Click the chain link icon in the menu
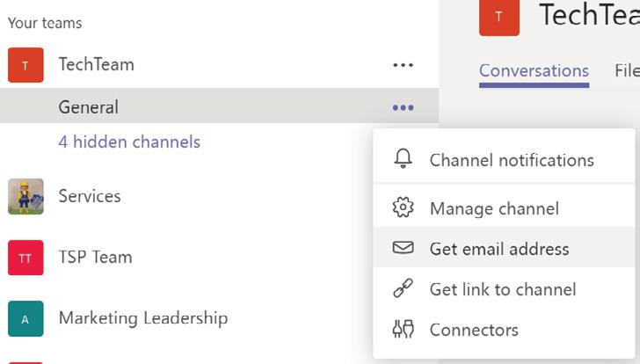The height and width of the screenshot is (364, 640). point(403,288)
